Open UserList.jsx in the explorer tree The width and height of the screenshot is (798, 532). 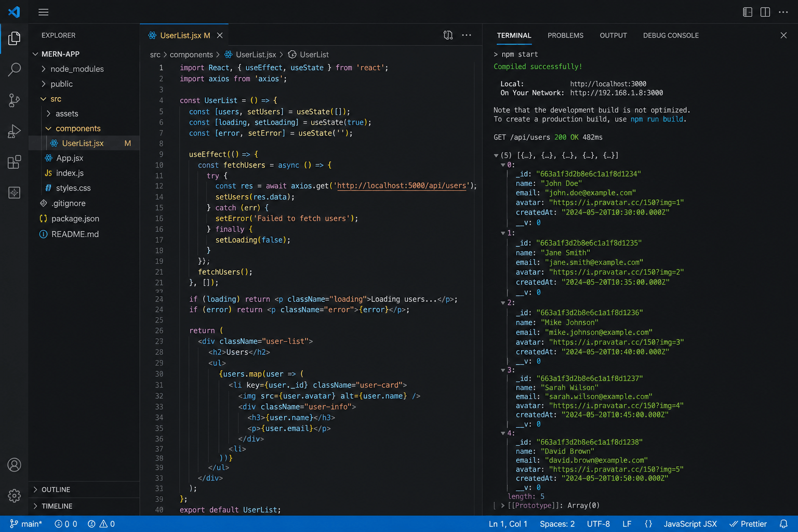pyautogui.click(x=84, y=143)
